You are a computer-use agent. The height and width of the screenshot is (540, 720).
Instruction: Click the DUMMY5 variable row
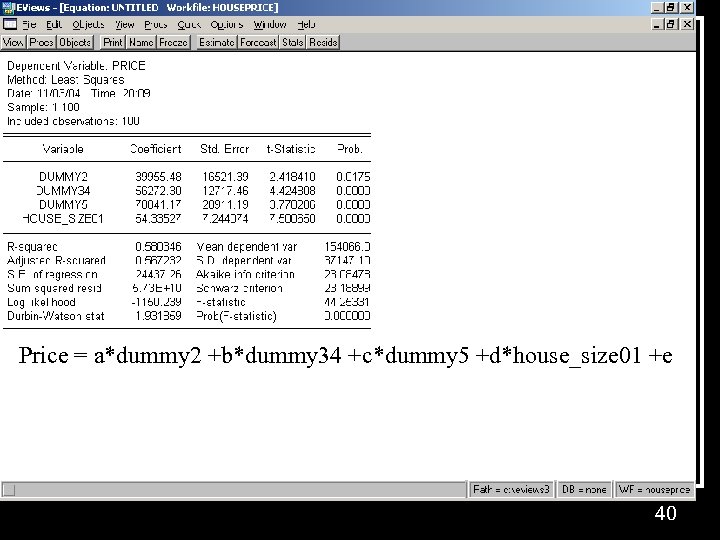pyautogui.click(x=186, y=205)
